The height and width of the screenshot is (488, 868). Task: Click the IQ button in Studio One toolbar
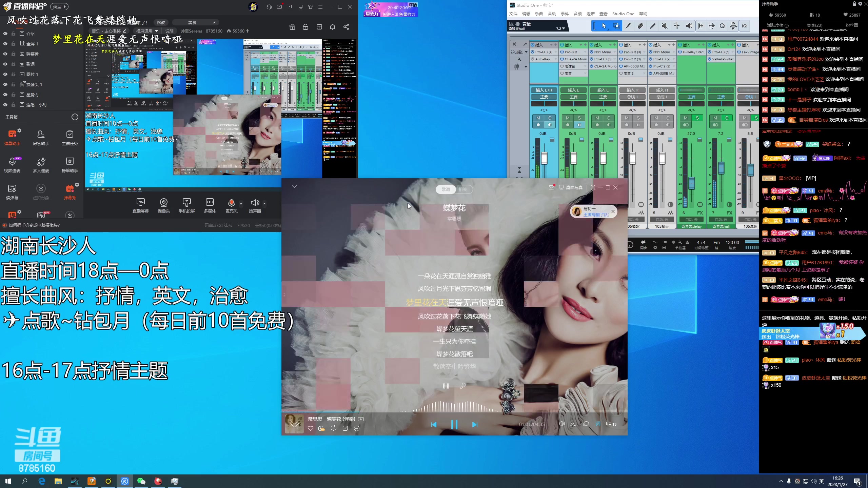(744, 26)
